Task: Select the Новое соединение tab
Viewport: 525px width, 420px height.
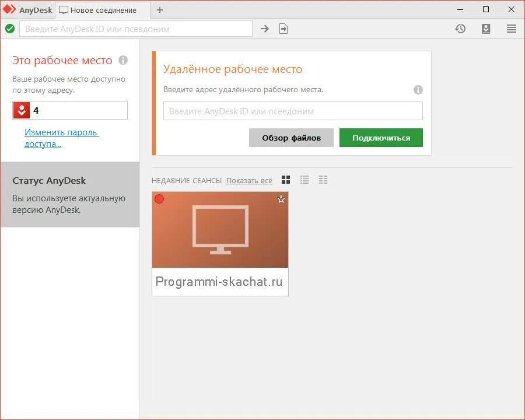Action: point(103,10)
